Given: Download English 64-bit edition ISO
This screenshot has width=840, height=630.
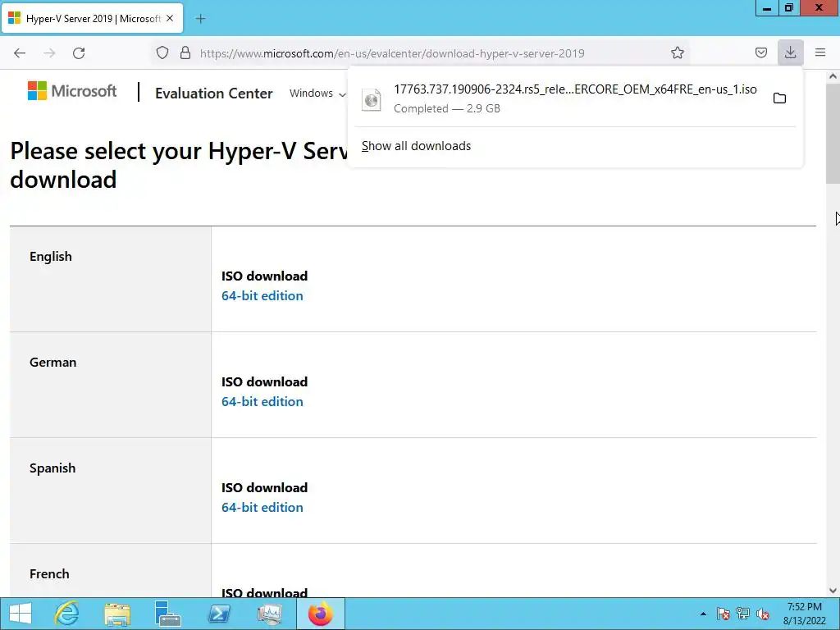Looking at the screenshot, I should point(262,295).
